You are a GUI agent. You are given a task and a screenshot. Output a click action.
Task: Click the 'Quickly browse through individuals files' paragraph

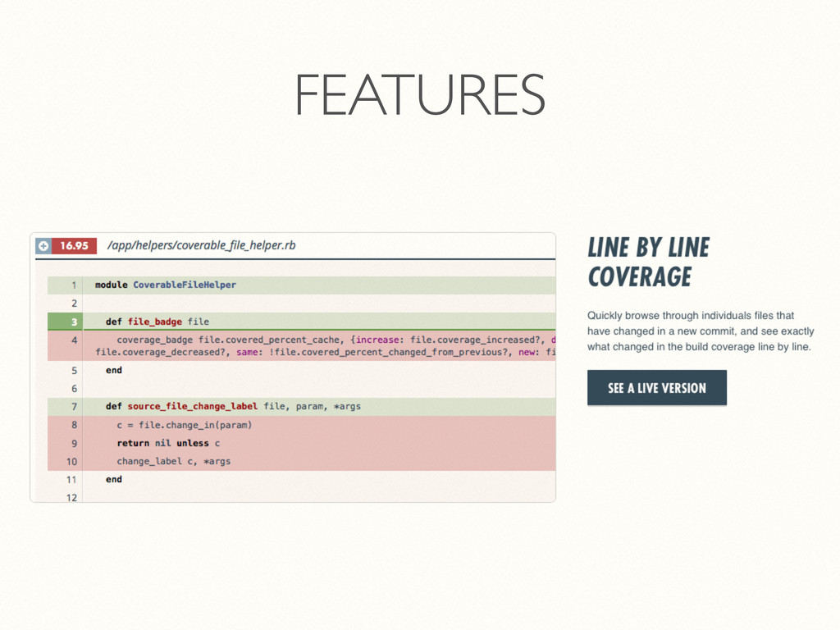701,331
